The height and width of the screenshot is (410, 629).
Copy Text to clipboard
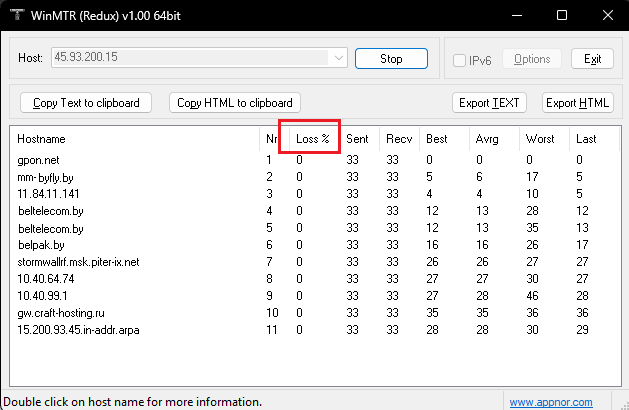click(86, 103)
